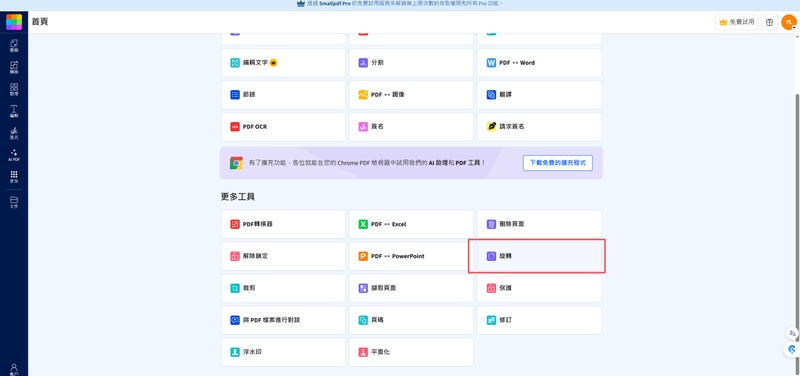Open the 編輯文字 tool tile
The height and width of the screenshot is (376, 800).
click(x=283, y=63)
